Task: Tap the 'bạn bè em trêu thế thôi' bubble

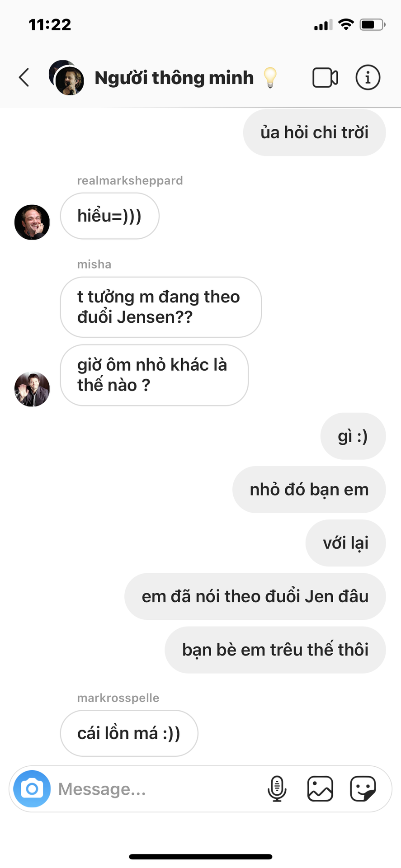Action: (275, 650)
